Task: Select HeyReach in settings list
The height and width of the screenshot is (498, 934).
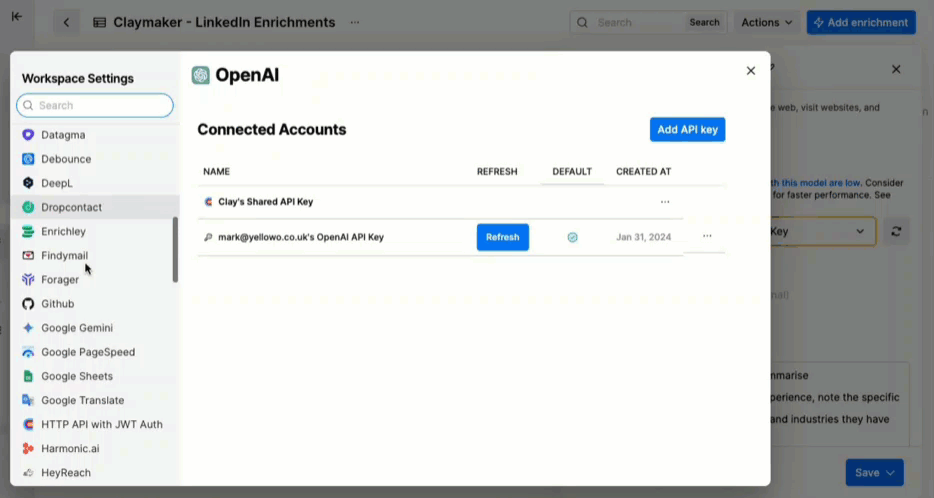Action: click(x=95, y=472)
